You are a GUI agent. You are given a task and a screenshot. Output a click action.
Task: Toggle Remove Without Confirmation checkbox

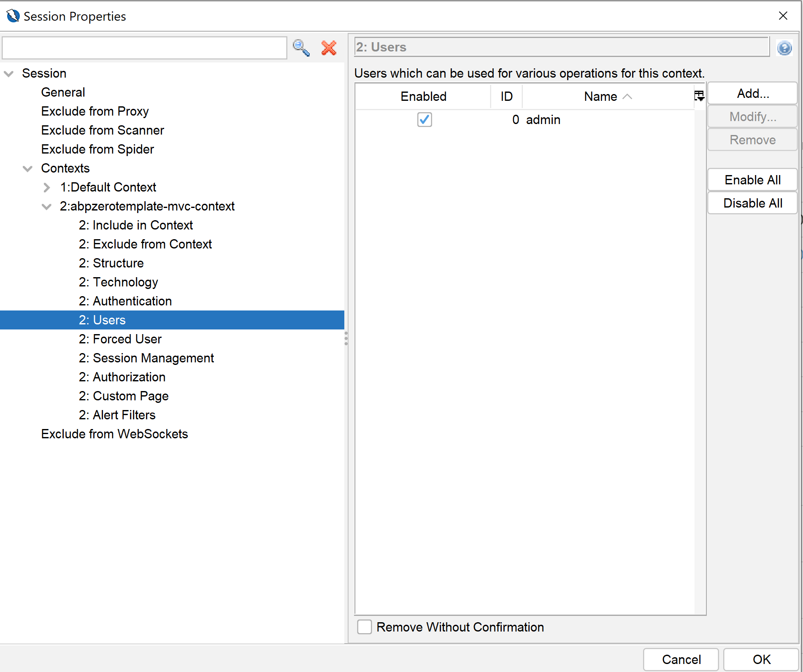365,627
